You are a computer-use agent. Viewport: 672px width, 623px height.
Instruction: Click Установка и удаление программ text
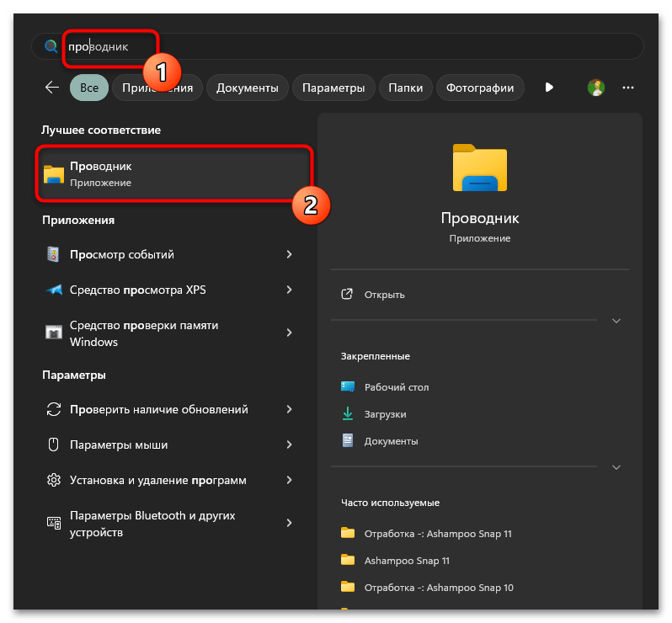point(158,481)
